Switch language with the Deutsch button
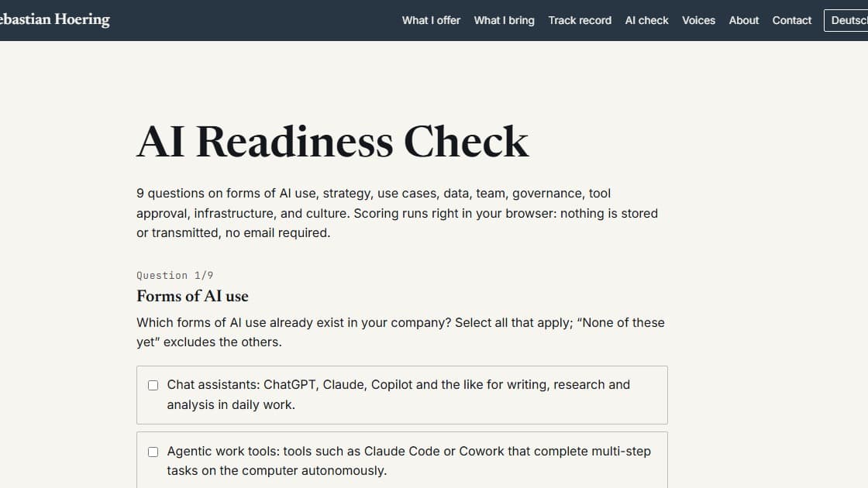The height and width of the screenshot is (488, 868). [846, 20]
